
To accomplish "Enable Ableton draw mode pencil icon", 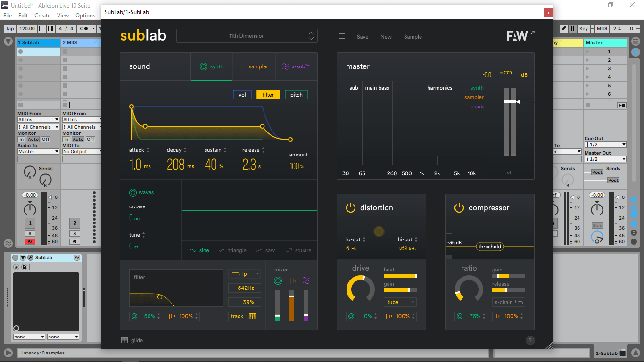I will pyautogui.click(x=563, y=28).
